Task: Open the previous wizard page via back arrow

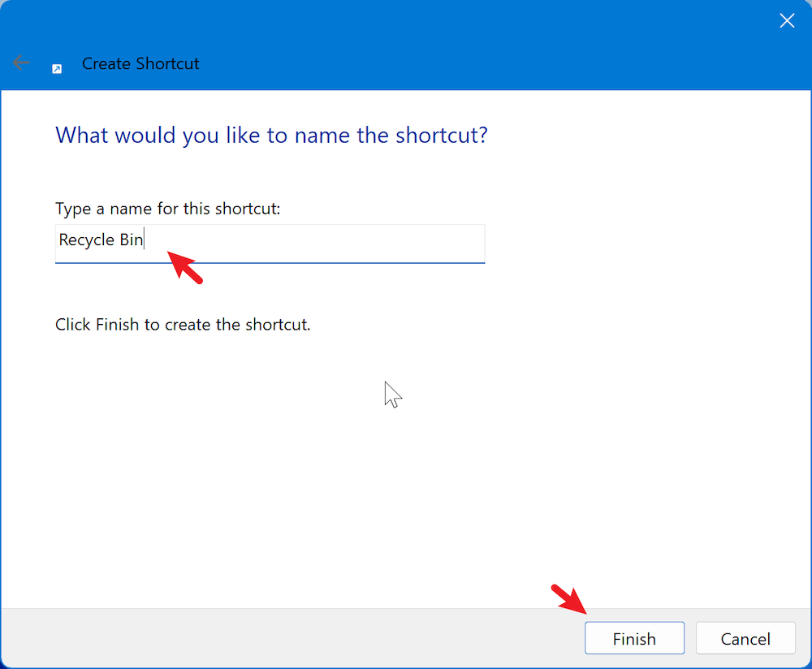Action: click(21, 63)
